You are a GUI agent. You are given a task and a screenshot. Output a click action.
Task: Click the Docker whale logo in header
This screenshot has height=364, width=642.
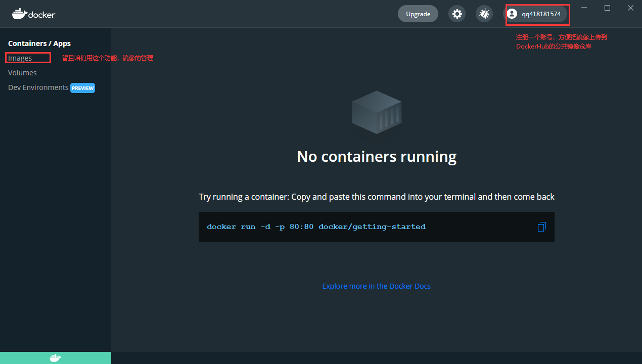pyautogui.click(x=34, y=14)
